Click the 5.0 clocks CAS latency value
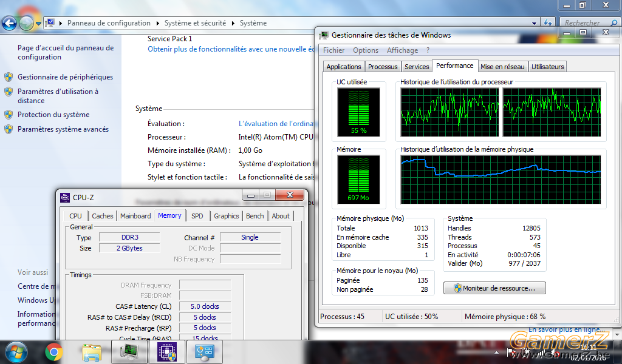This screenshot has width=622, height=364. coord(205,306)
